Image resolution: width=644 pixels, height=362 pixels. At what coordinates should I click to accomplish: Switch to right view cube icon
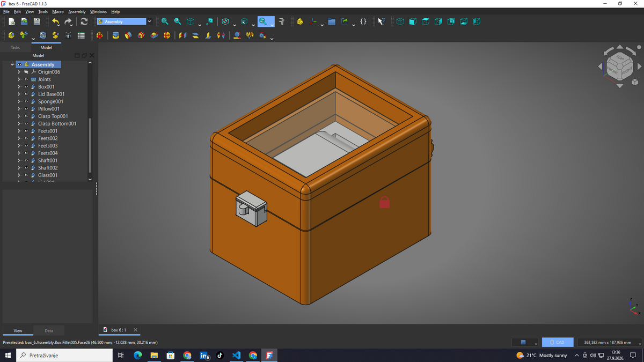438,21
